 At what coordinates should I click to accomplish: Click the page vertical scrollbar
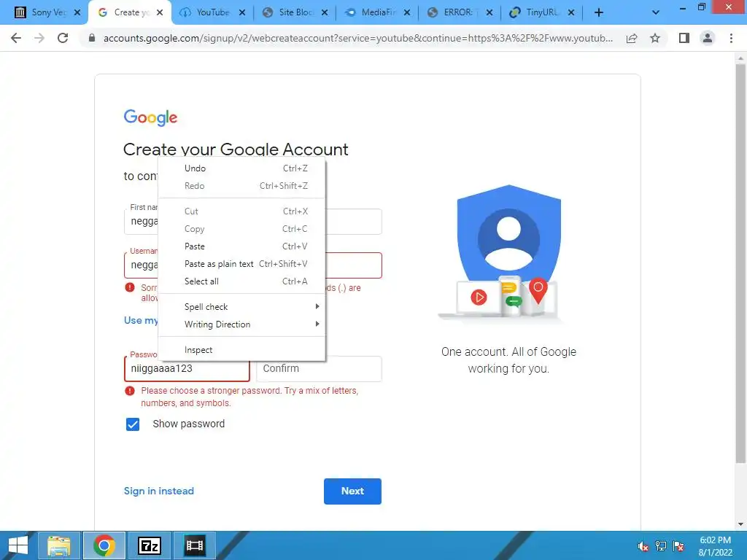coord(740,262)
